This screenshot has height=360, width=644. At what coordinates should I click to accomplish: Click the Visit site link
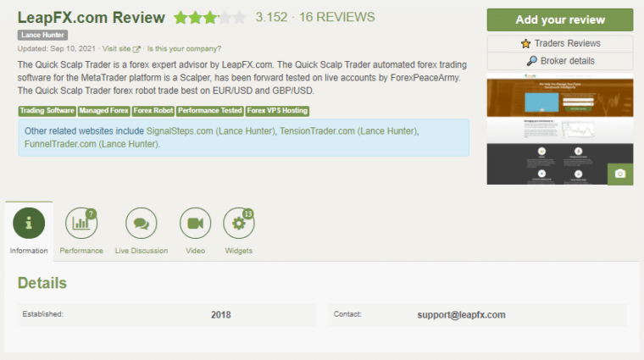(x=116, y=49)
